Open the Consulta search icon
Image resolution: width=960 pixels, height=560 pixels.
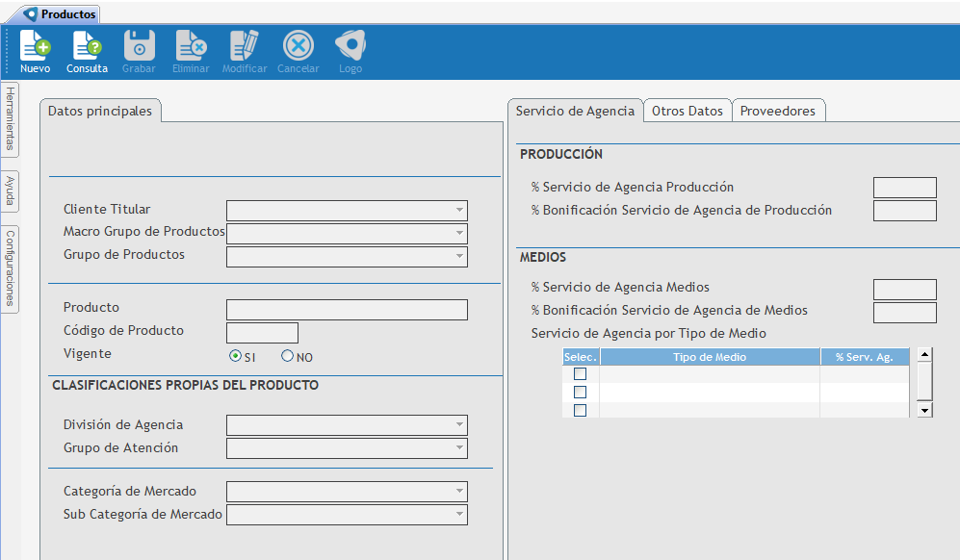pyautogui.click(x=87, y=46)
